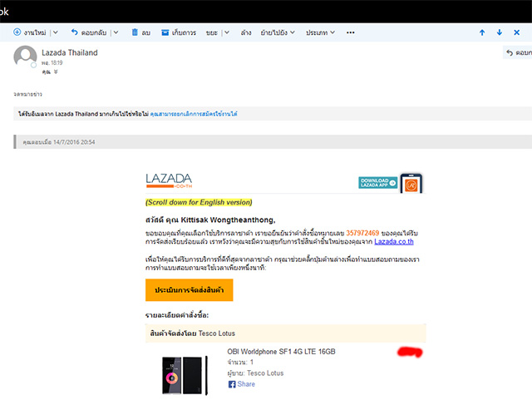Click the Tesco Lotus shipped-by row
This screenshot has width=532, height=400.
point(285,333)
